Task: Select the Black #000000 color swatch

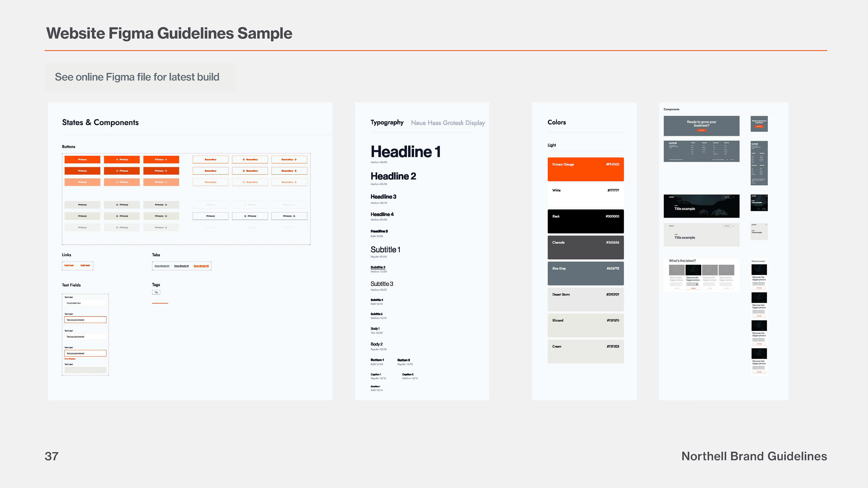Action: coord(585,221)
